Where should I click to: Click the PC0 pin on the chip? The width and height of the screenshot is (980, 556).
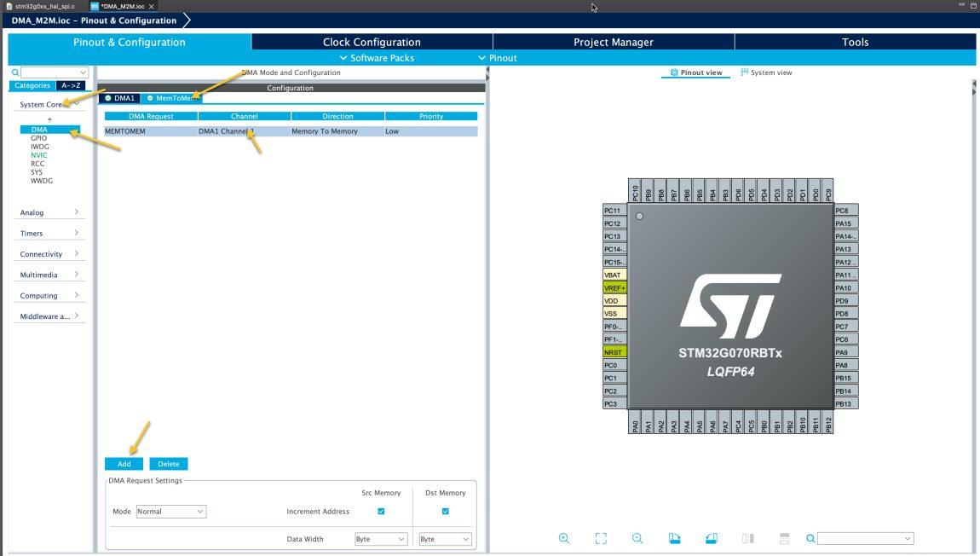[x=614, y=365]
